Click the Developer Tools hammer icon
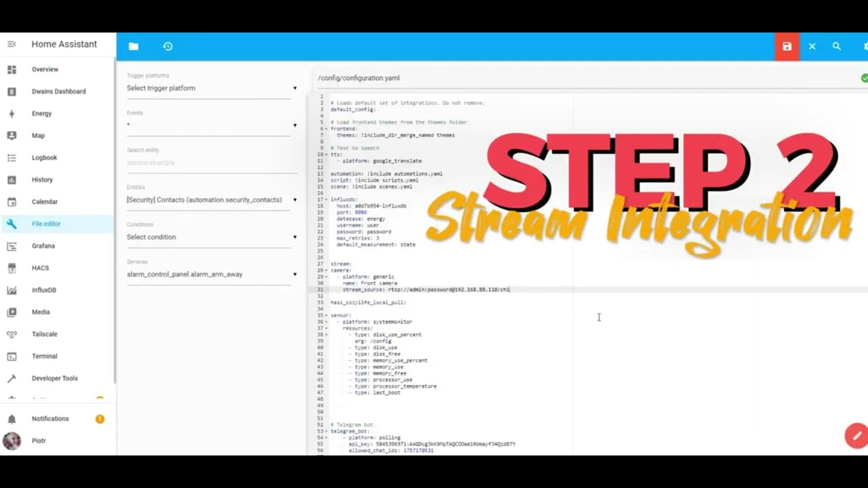Image resolution: width=868 pixels, height=488 pixels. click(12, 378)
